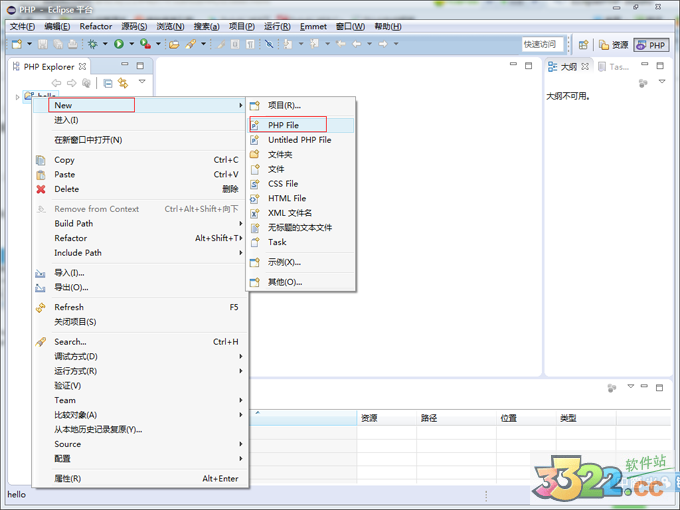Open the dropdown arrow next to Run button
This screenshot has width=680, height=510.
(x=130, y=44)
